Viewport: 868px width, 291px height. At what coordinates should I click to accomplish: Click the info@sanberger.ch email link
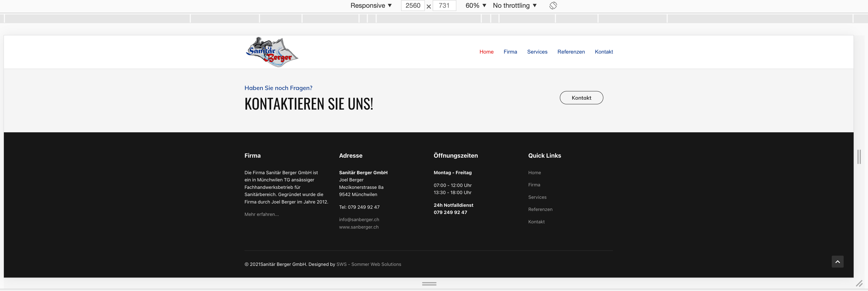[359, 220]
